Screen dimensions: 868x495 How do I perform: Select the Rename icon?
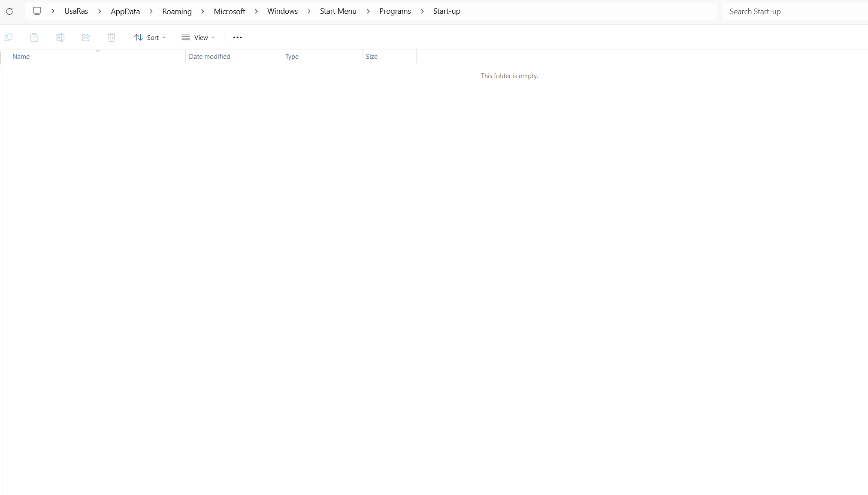pos(60,37)
